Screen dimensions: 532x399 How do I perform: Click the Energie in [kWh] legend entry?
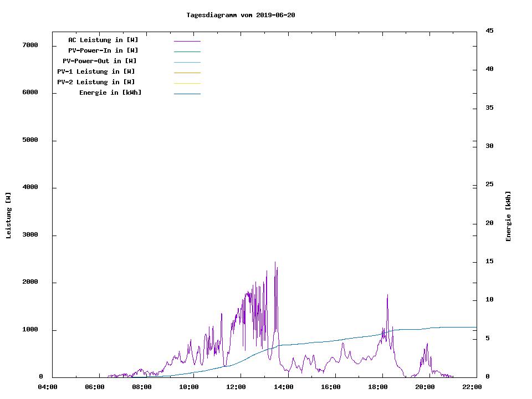110,93
